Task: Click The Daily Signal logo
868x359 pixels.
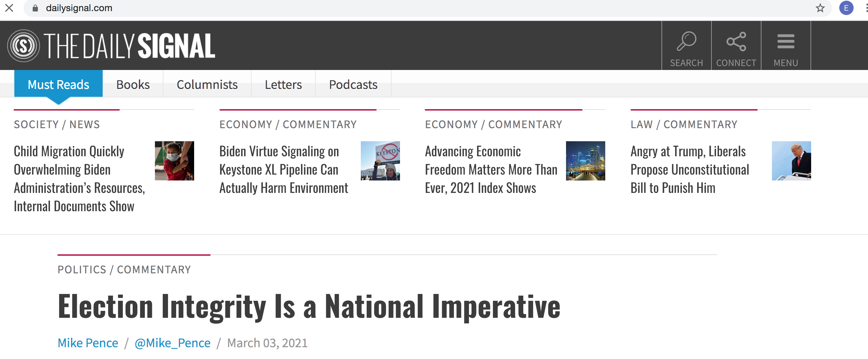Action: pyautogui.click(x=111, y=45)
